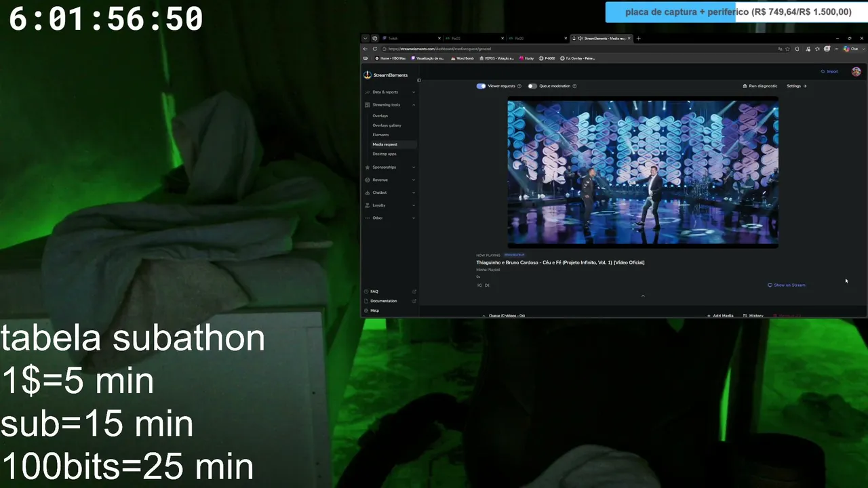This screenshot has height=488, width=868.
Task: Open Desktop apps in the sidebar
Action: point(384,154)
